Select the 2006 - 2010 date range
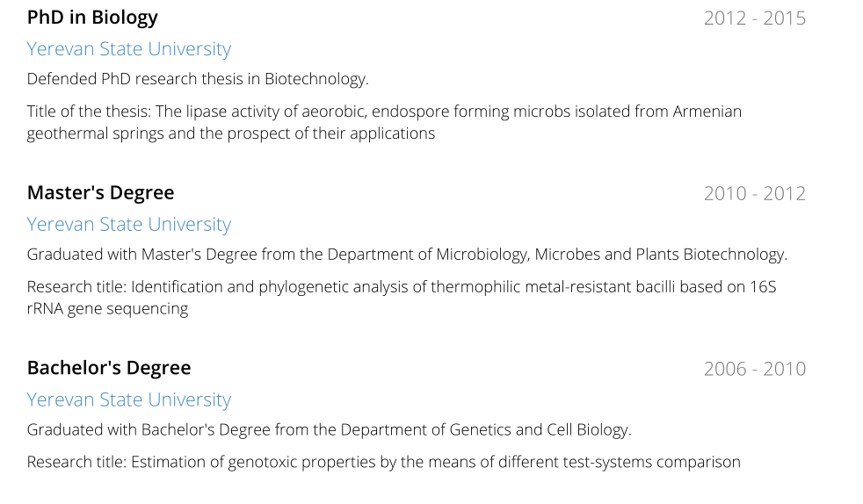 pyautogui.click(x=755, y=369)
